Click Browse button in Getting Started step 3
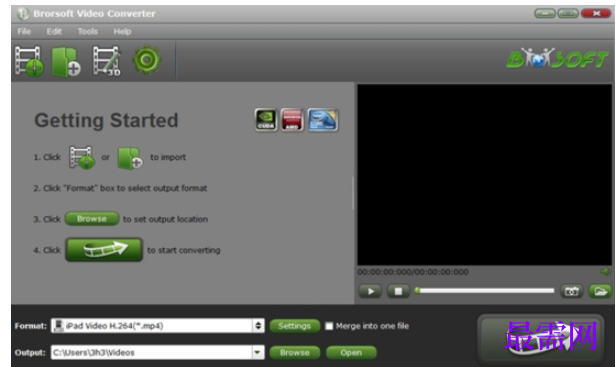 pos(92,219)
